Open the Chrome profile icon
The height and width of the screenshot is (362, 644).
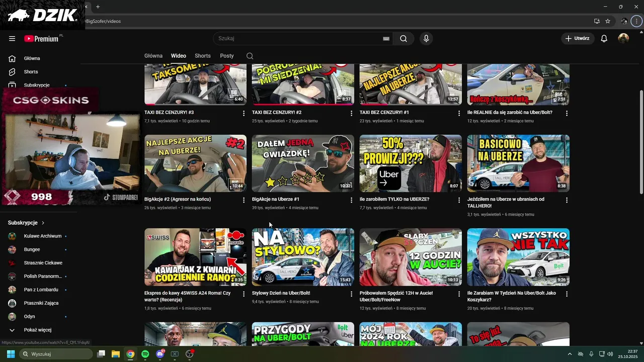pos(624,21)
